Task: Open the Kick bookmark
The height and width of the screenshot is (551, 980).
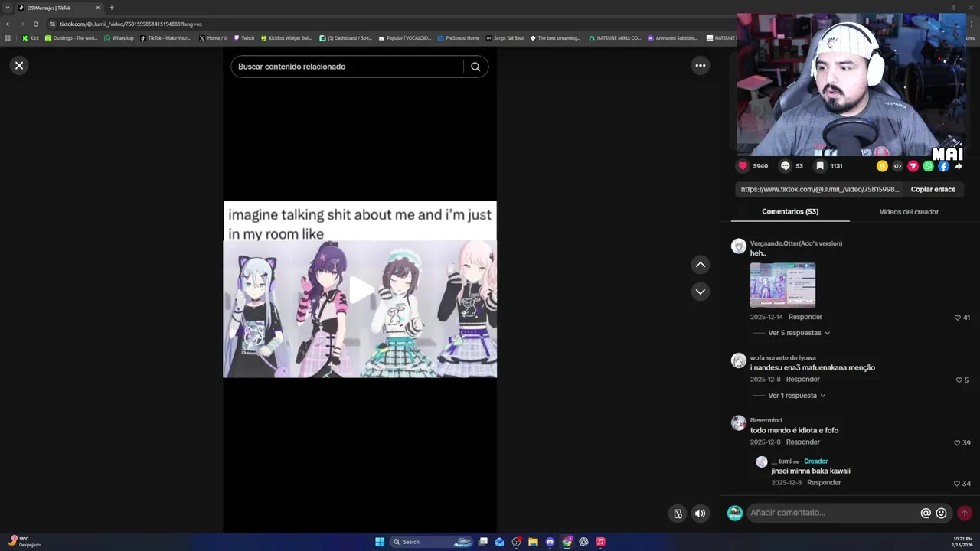Action: [31, 37]
